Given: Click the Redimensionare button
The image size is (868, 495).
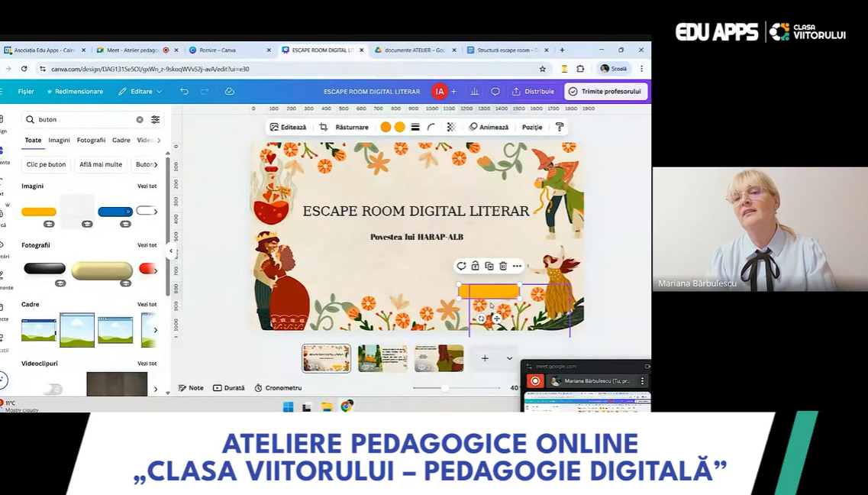Looking at the screenshot, I should 75,92.
